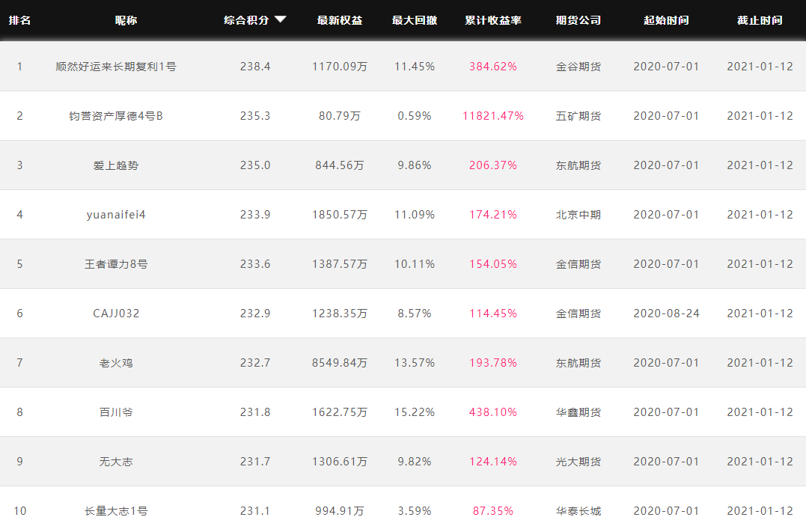Click start date 2020-08-24

pos(666,313)
